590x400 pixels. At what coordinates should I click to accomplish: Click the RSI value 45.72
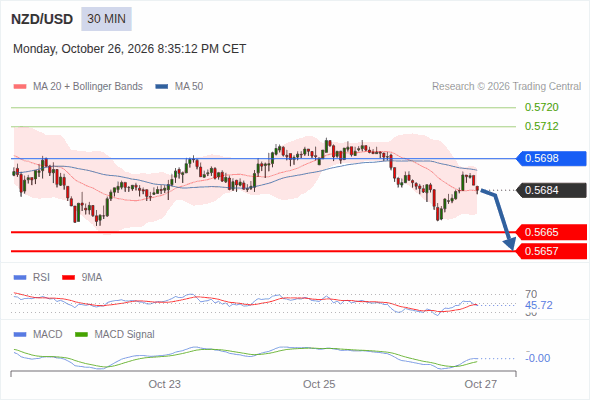tap(538, 305)
